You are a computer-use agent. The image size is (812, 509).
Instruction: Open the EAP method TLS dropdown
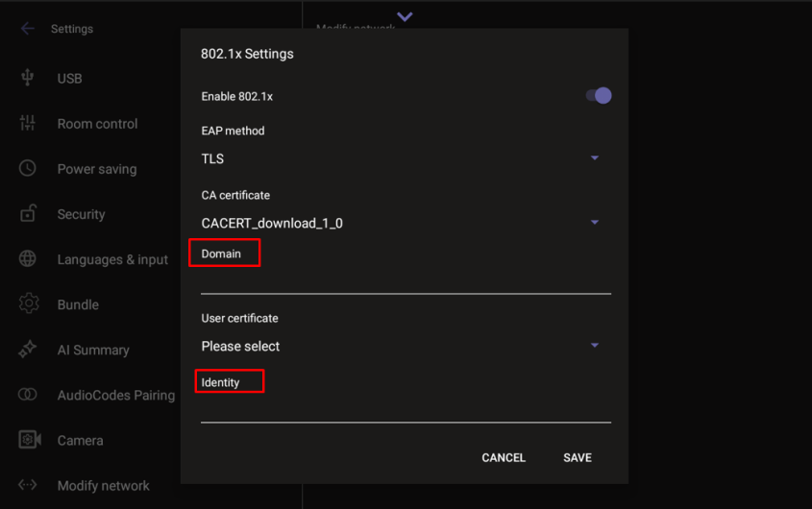(x=594, y=158)
